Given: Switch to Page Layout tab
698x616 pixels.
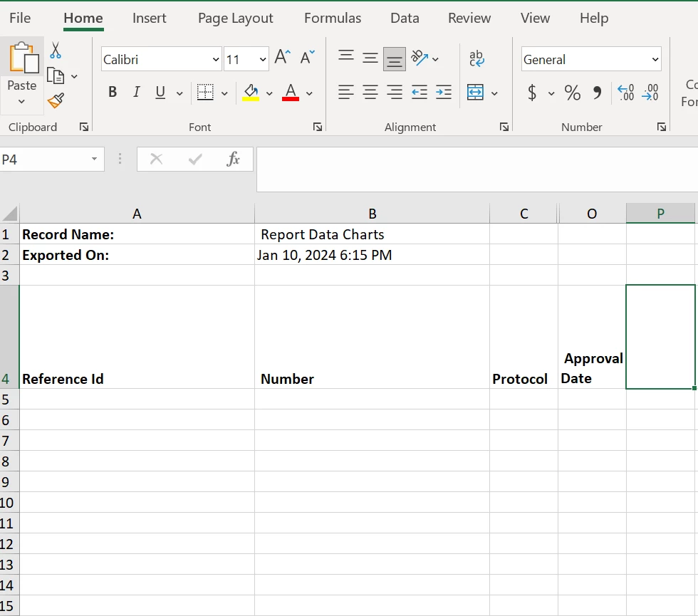Looking at the screenshot, I should pos(236,18).
